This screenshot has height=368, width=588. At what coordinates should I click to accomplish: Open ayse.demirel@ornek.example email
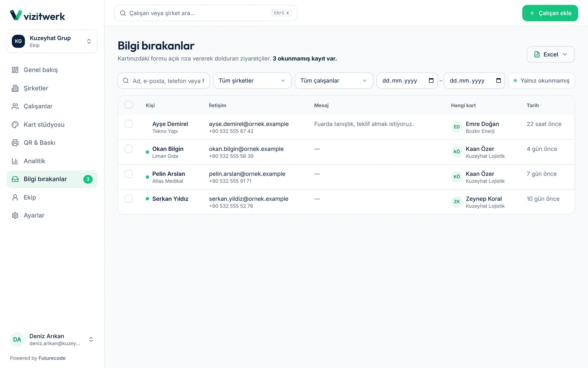click(x=249, y=124)
